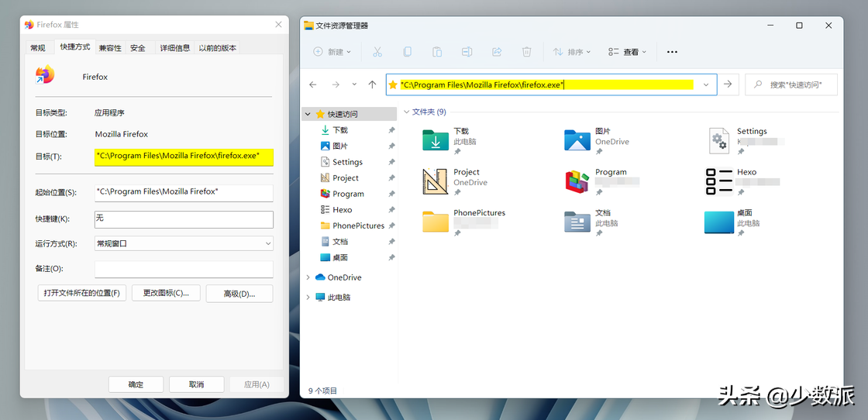Switch to the 兼容性 tab
This screenshot has height=420, width=868.
pyautogui.click(x=110, y=48)
